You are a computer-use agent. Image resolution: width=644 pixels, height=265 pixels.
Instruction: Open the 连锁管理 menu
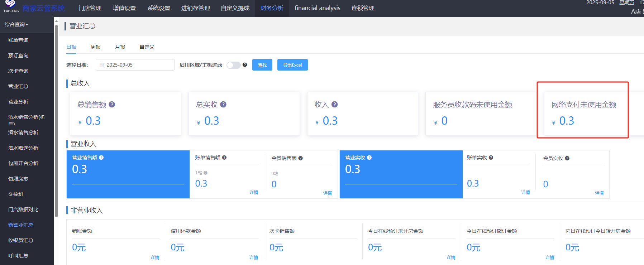[x=363, y=8]
